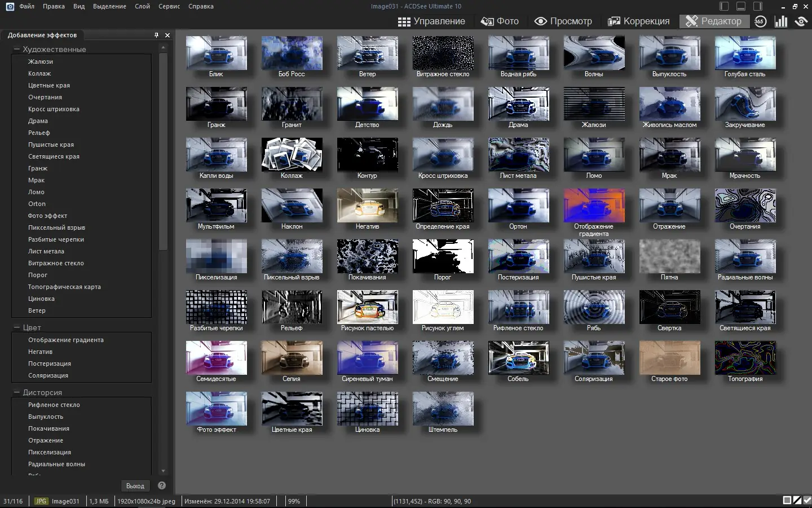Select the Порог effect thumbnail
The image size is (812, 508).
click(x=443, y=256)
